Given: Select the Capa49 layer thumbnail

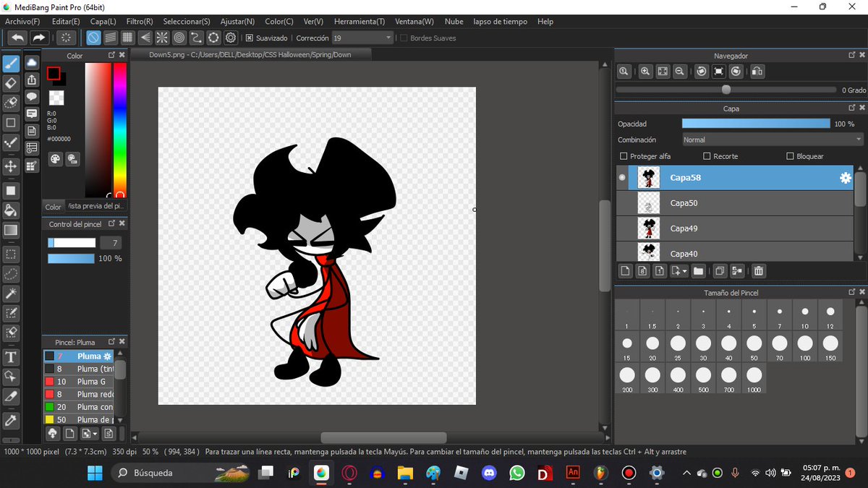Looking at the screenshot, I should [648, 228].
